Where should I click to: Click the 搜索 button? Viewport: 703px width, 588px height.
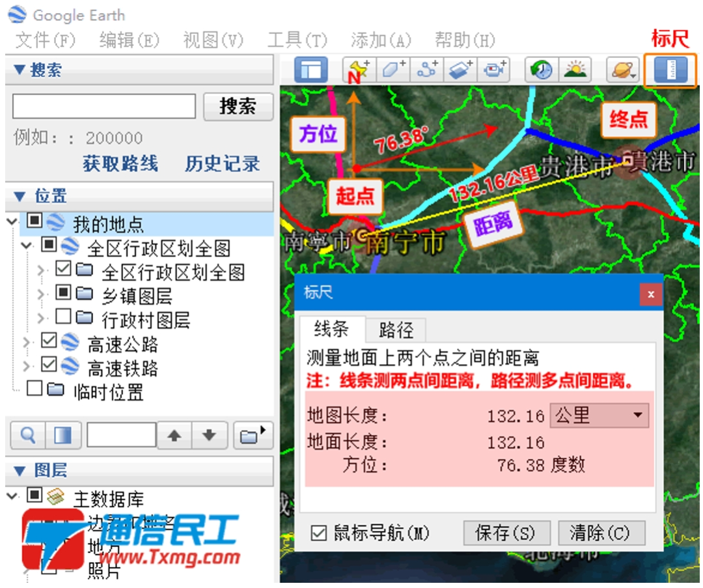[238, 107]
